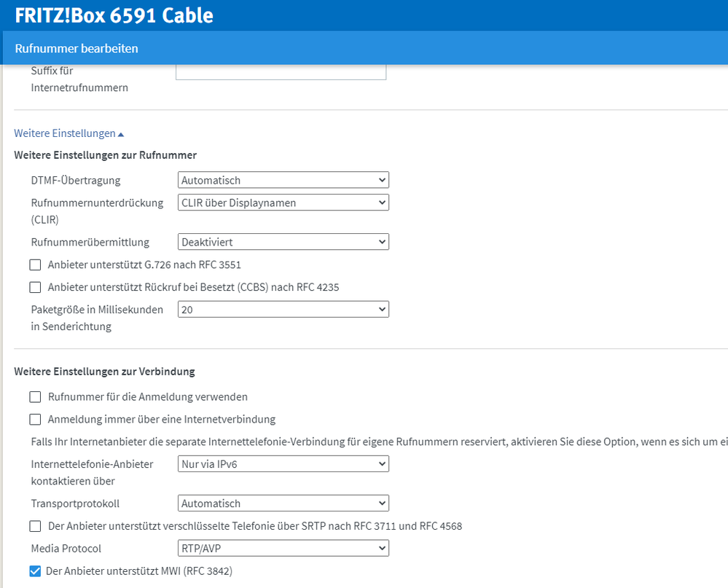This screenshot has width=728, height=588.
Task: Open the Rufnummerübermittlung dropdown
Action: [x=283, y=241]
